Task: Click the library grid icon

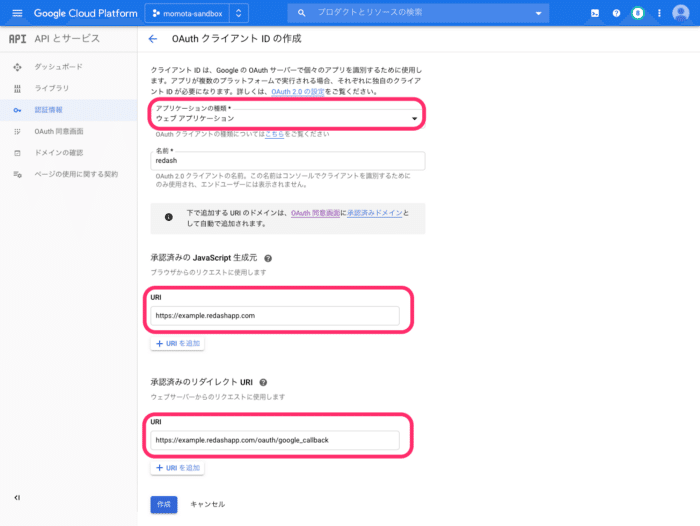Action: pos(17,88)
